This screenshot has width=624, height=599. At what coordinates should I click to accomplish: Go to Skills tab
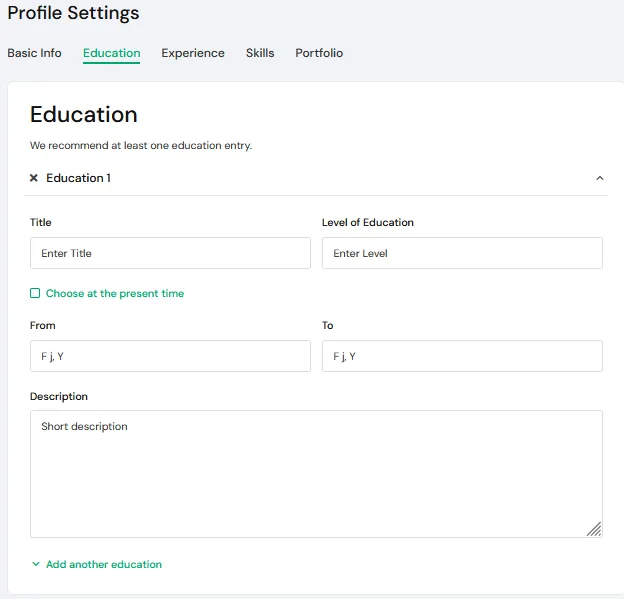coord(260,53)
